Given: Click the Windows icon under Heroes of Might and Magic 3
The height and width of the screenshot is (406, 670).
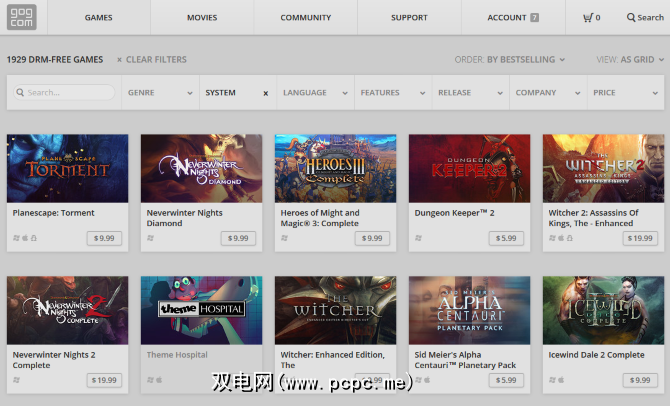Looking at the screenshot, I should [284, 238].
